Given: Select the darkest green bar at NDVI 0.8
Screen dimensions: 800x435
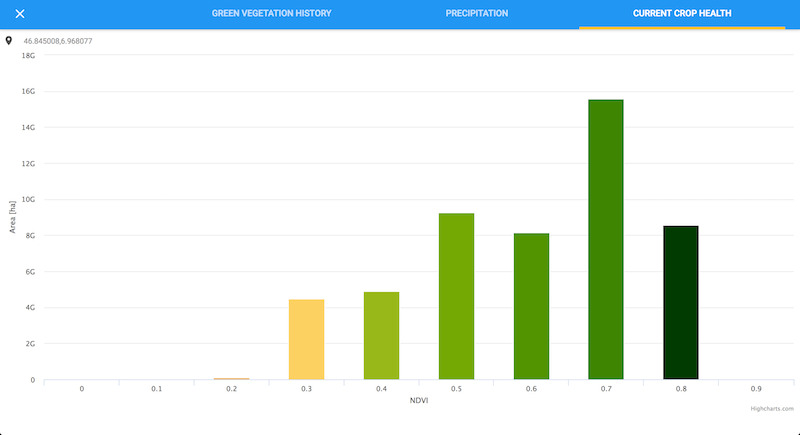Looking at the screenshot, I should (681, 303).
